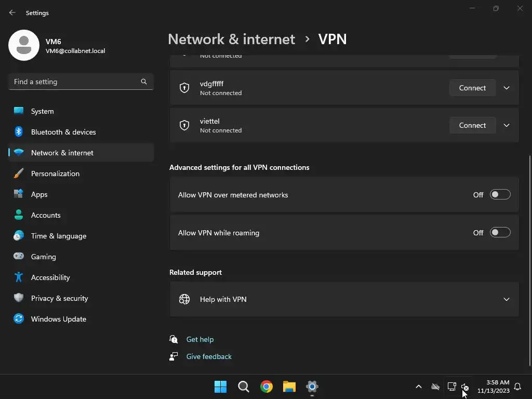Connect to the viettel VPN
The height and width of the screenshot is (399, 532).
(x=472, y=125)
